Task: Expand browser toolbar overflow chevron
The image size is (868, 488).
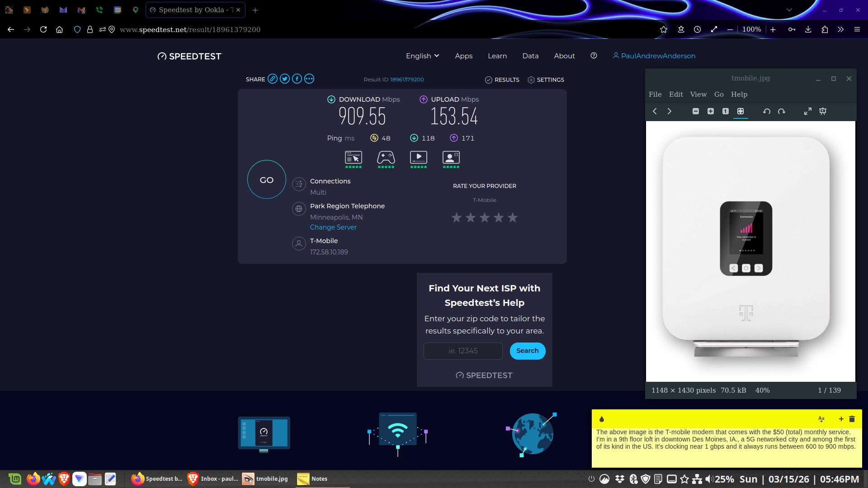Action: pos(840,29)
